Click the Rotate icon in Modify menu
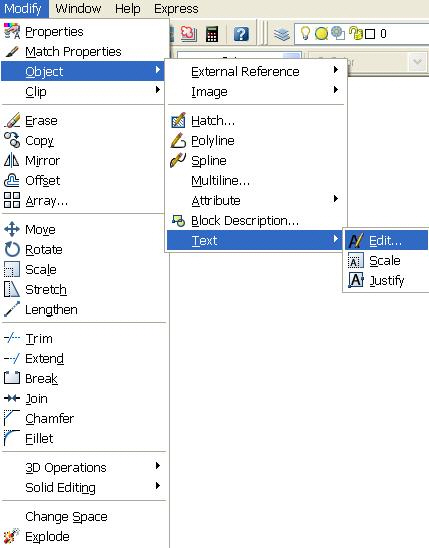The height and width of the screenshot is (548, 429). coord(12,250)
